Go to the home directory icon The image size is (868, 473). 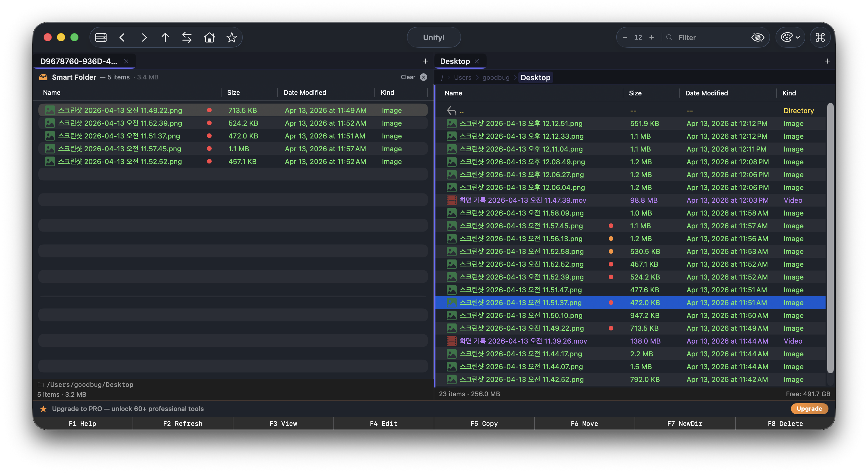pyautogui.click(x=209, y=38)
